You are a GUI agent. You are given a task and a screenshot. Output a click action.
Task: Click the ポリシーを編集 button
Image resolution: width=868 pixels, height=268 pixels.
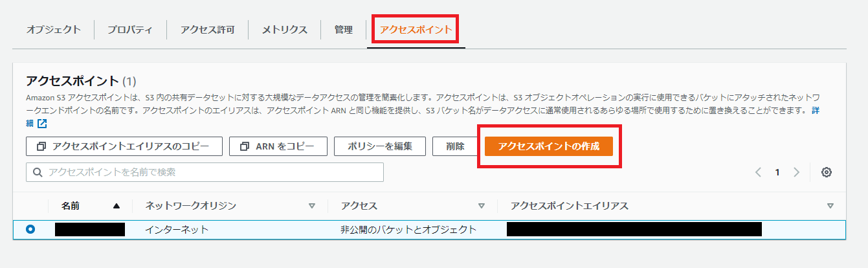[x=380, y=146]
